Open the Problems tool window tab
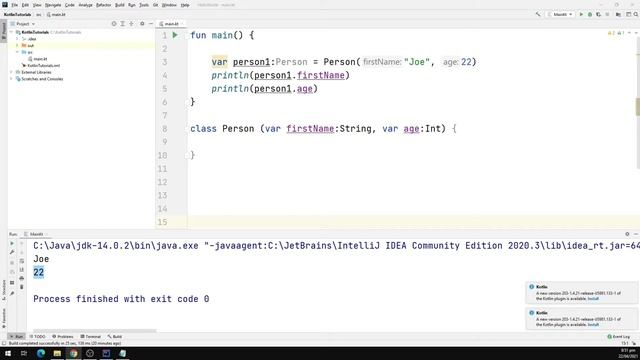The width and height of the screenshot is (640, 360). (x=62, y=336)
